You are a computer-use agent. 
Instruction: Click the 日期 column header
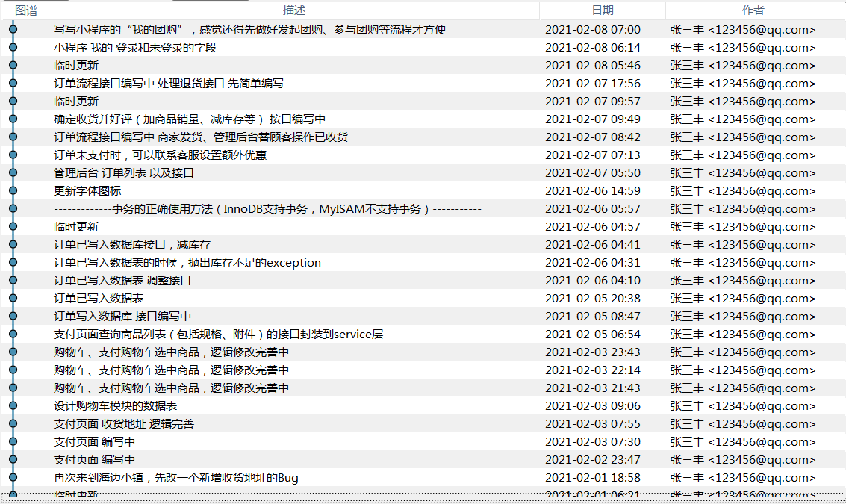pos(602,10)
